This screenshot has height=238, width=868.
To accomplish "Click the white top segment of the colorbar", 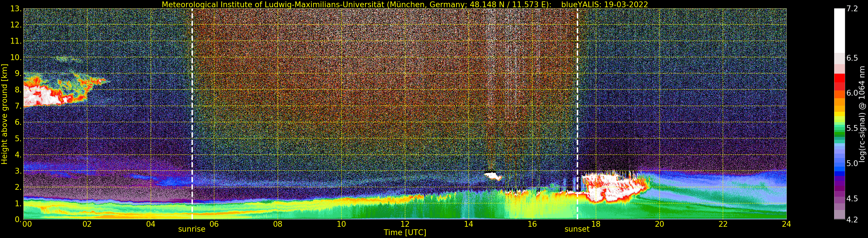I will pos(839,31).
